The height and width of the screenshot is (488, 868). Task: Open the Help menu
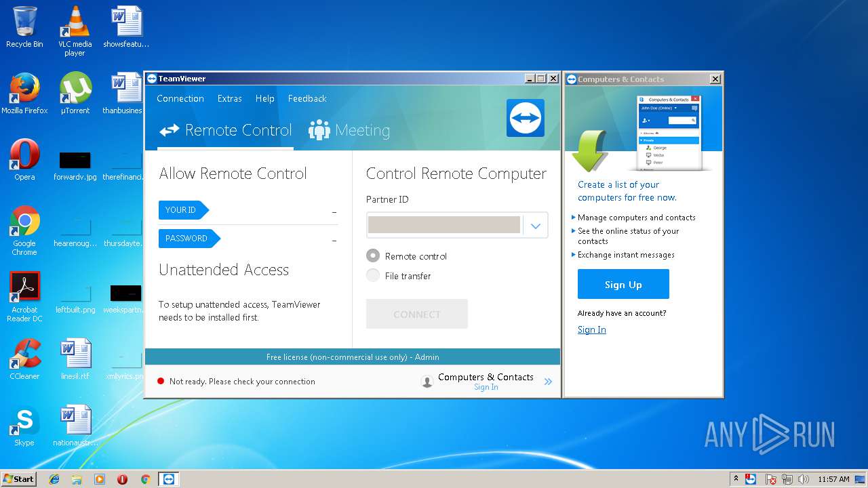(265, 99)
